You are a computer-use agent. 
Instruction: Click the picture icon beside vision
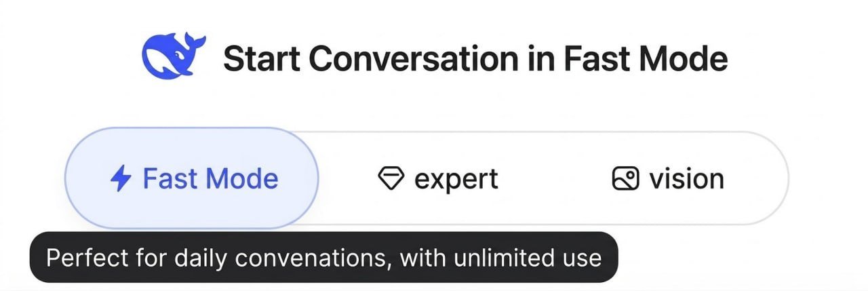625,179
